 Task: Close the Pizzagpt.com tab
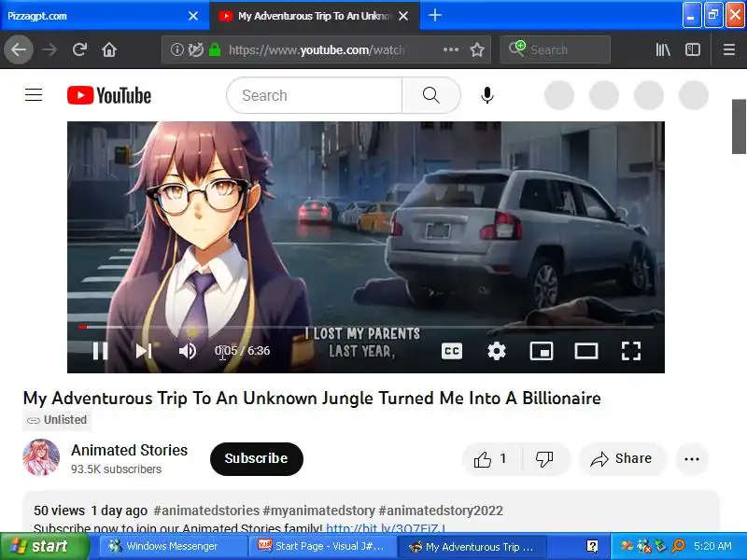pos(193,16)
